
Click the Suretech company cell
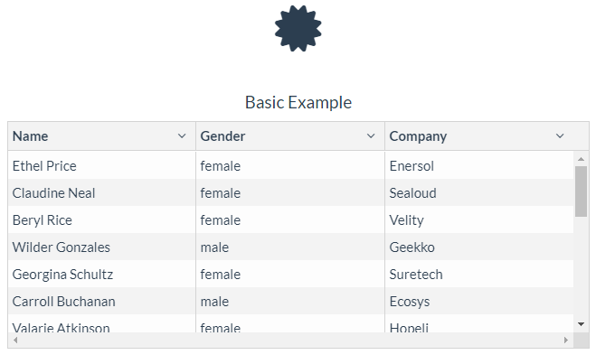tap(415, 275)
